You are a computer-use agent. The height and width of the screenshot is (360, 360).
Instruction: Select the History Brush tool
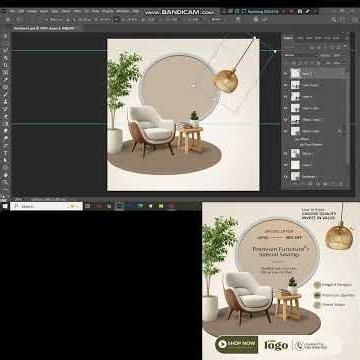click(6, 109)
